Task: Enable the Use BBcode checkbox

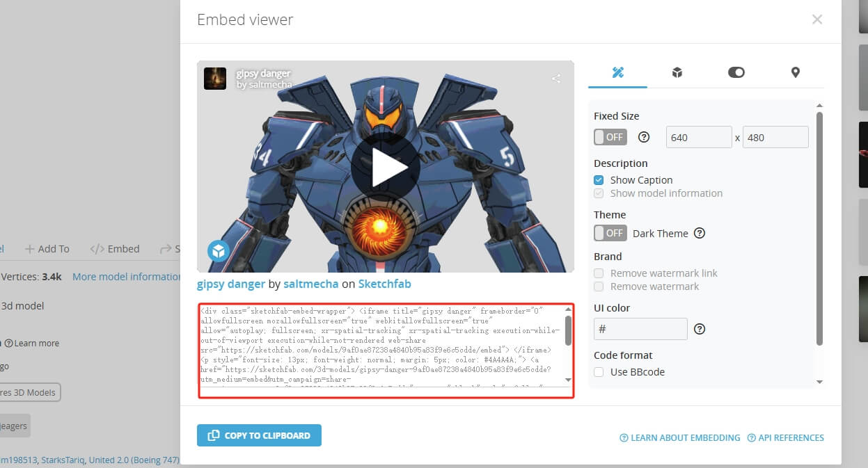Action: click(599, 372)
